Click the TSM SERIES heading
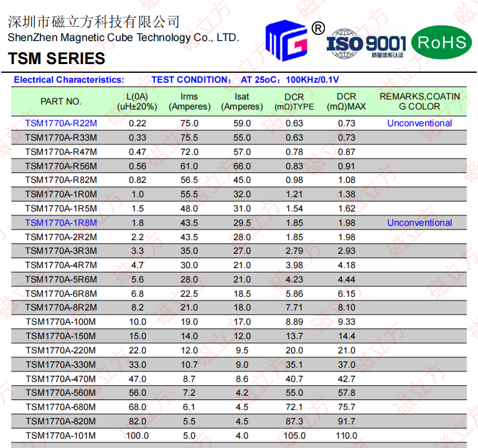Image resolution: width=478 pixels, height=448 pixels. pos(57,59)
